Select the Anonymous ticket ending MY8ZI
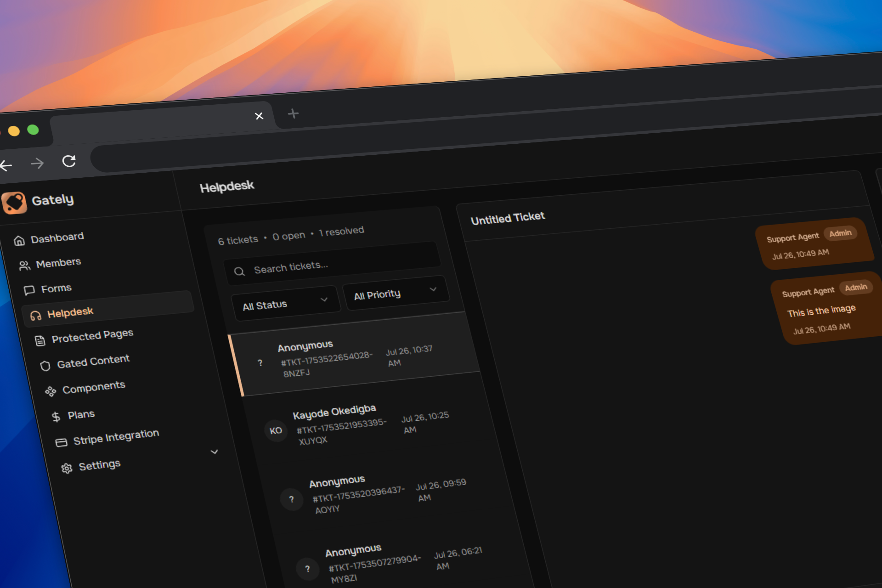This screenshot has height=588, width=882. (x=402, y=561)
